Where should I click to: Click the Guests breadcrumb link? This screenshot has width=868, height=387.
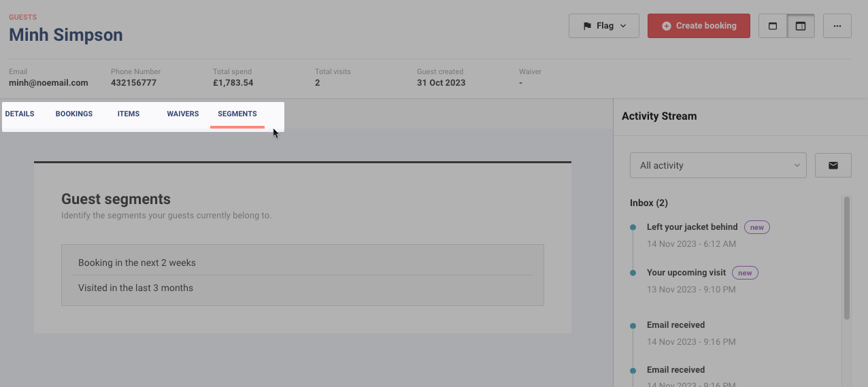coord(23,17)
